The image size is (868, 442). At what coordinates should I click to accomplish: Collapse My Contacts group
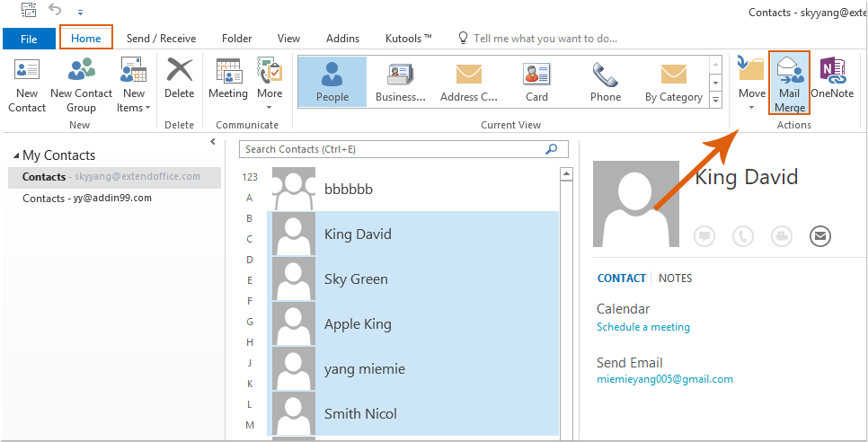(16, 155)
